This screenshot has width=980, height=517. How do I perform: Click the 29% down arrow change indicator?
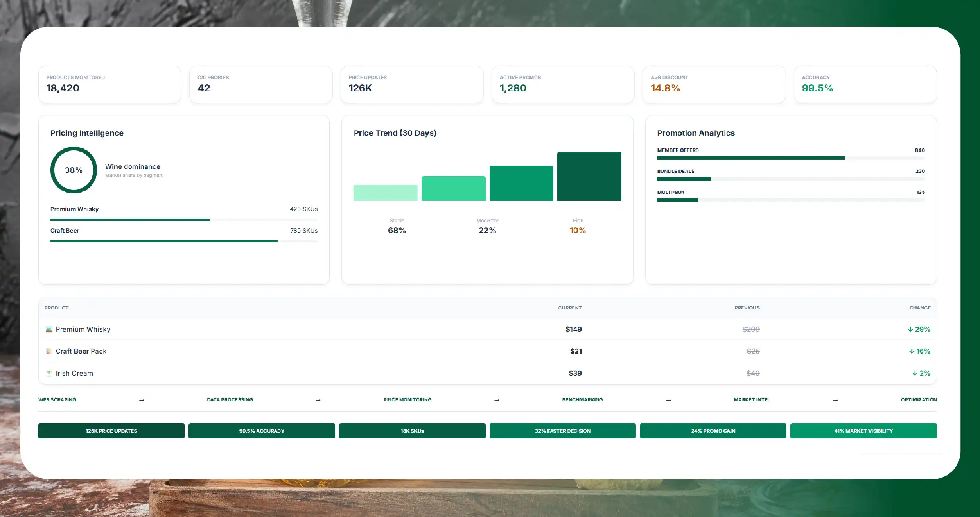[x=919, y=329]
